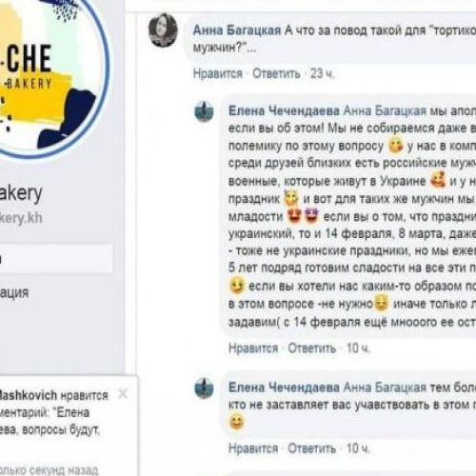Click Ответить under the short reply
Screen dimensions: 476x476
(311, 448)
